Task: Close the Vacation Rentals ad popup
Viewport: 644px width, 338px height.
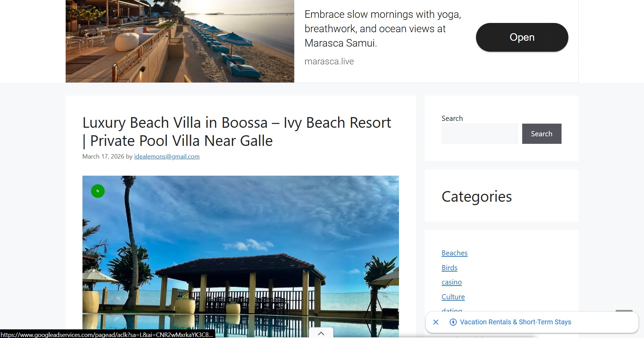Action: pyautogui.click(x=436, y=322)
